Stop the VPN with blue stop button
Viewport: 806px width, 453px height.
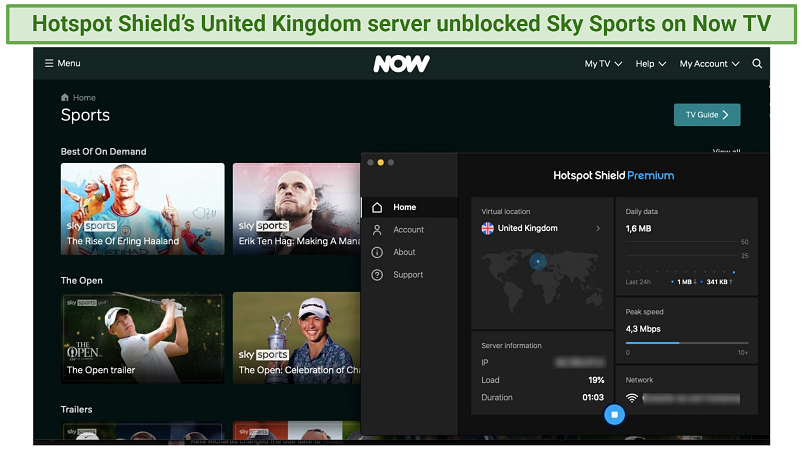pos(614,414)
